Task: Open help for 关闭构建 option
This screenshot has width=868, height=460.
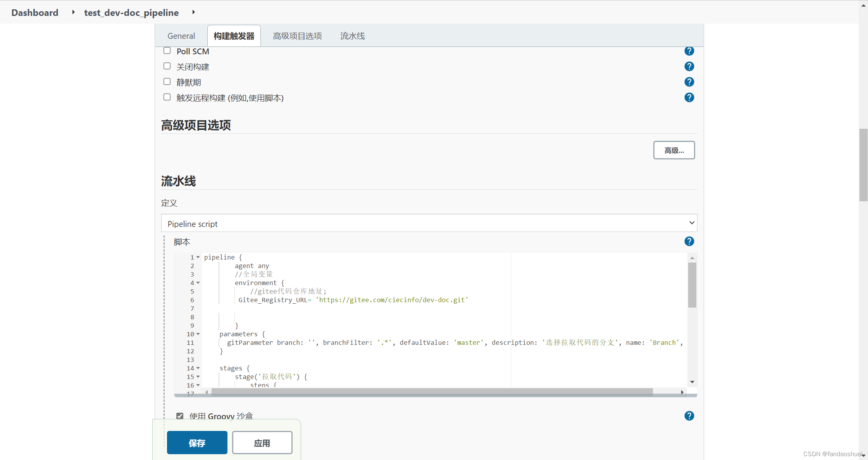Action: click(x=689, y=66)
